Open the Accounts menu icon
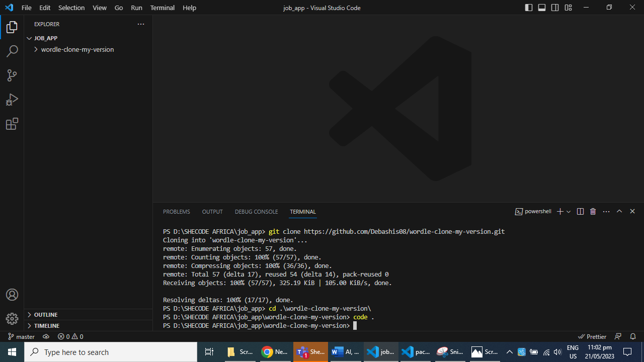 coord(12,295)
